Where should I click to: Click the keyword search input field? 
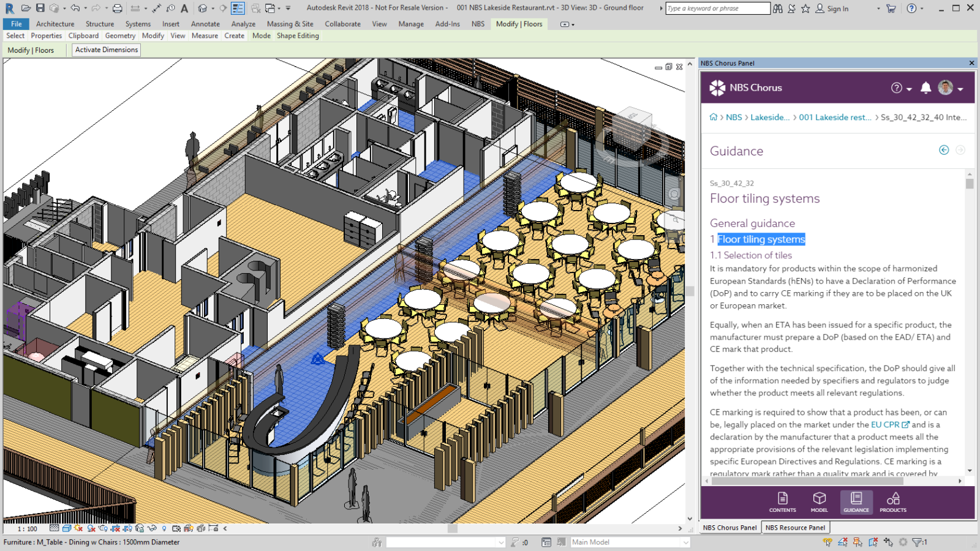tap(718, 8)
